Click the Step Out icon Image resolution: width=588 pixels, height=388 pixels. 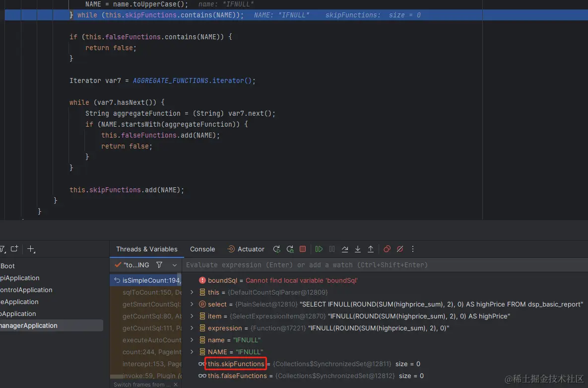[371, 249]
